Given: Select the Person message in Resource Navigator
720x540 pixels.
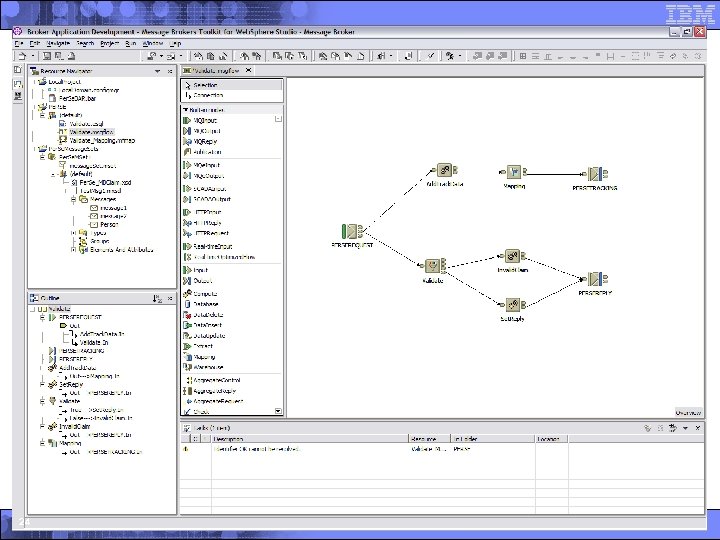Looking at the screenshot, I should (104, 225).
